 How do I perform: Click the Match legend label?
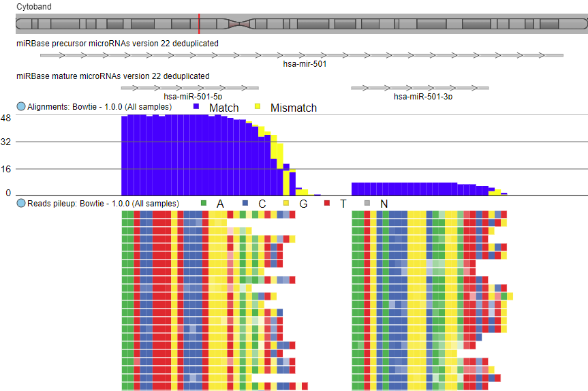tap(224, 108)
